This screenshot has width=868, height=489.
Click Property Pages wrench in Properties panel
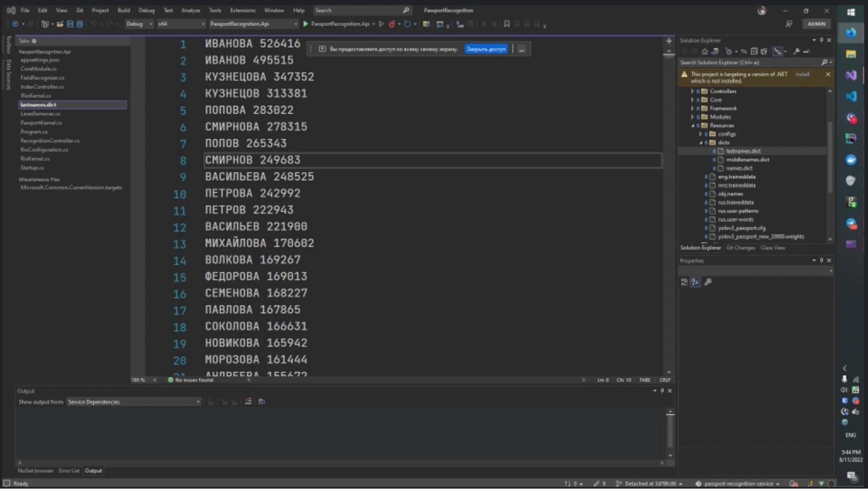pos(708,282)
